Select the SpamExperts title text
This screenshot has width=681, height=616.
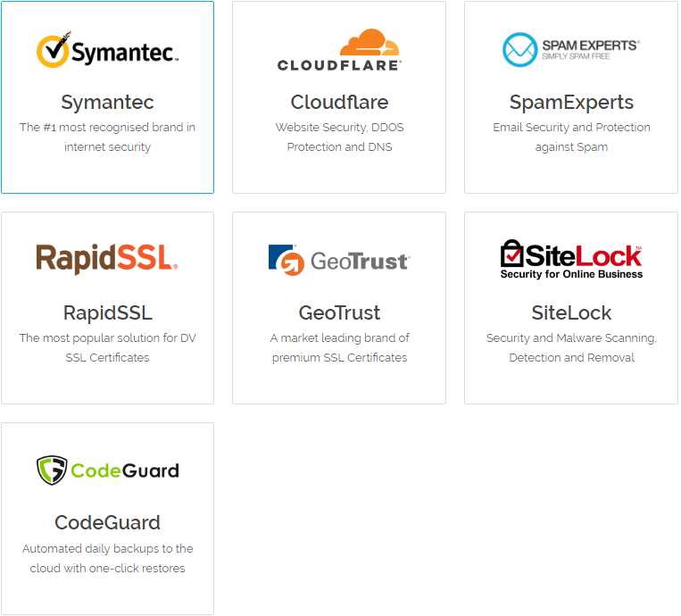click(x=571, y=102)
